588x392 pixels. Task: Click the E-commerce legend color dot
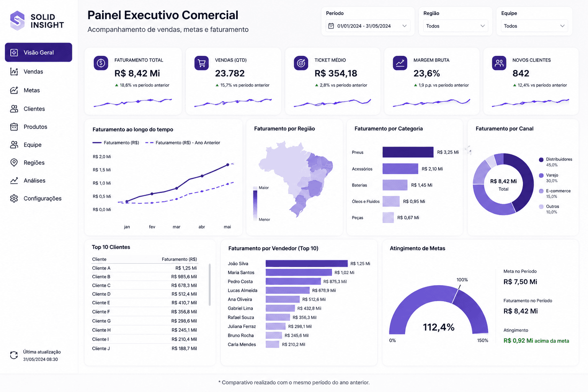[541, 191]
